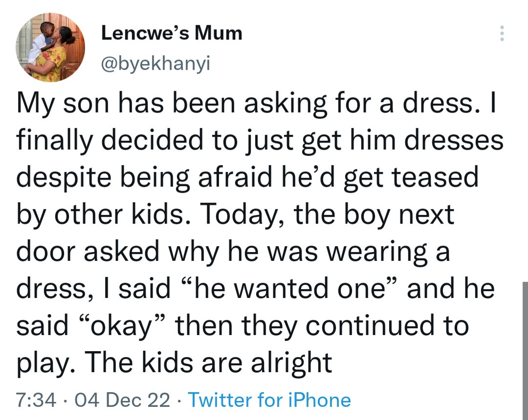This screenshot has height=420, width=528.
Task: Click the gray scrollbar at right edge
Action: tap(525, 351)
